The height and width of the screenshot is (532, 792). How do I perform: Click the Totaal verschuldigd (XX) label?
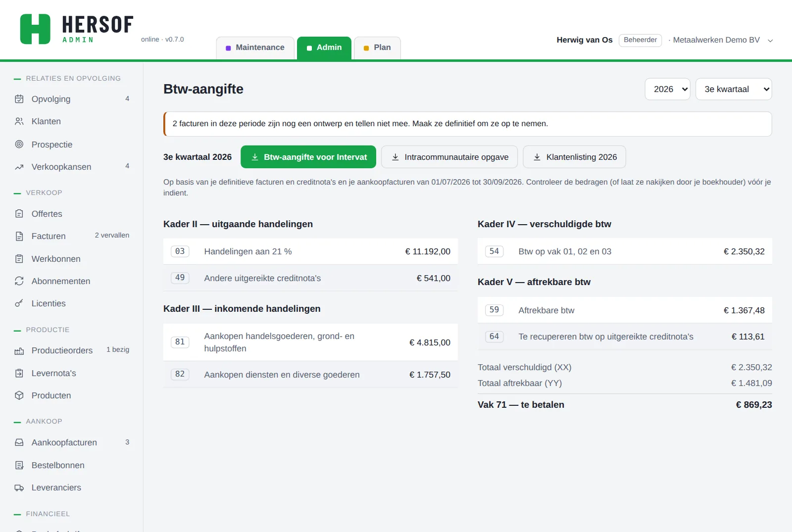point(525,367)
